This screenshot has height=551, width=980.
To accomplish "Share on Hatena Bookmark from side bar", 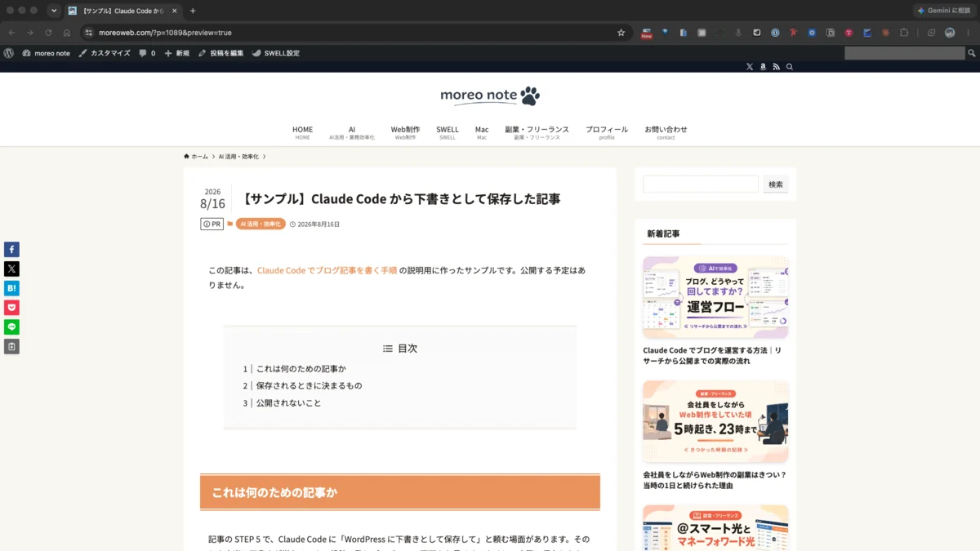I will [x=11, y=288].
